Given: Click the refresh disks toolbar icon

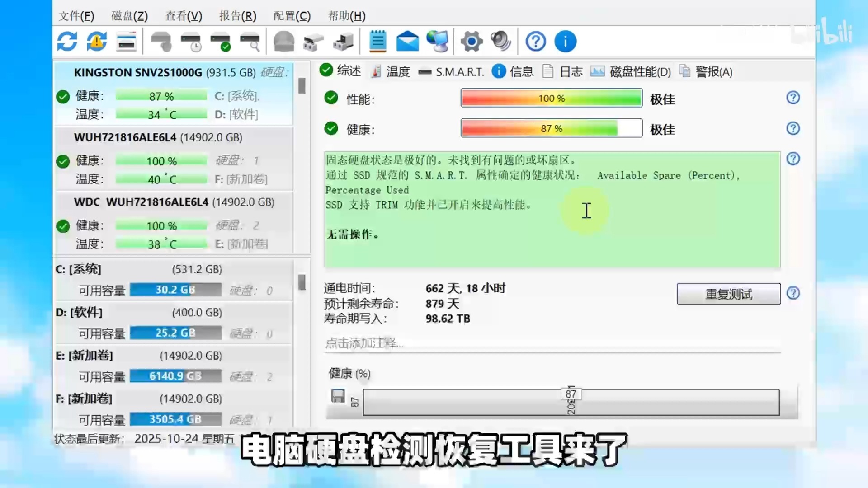Looking at the screenshot, I should coord(67,42).
